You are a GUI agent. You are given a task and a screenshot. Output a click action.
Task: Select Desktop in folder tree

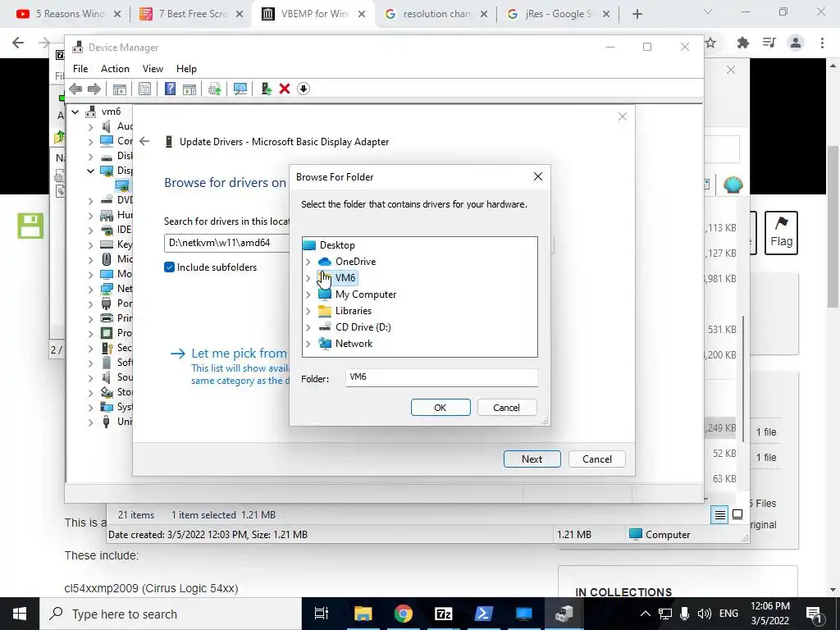pyautogui.click(x=337, y=245)
